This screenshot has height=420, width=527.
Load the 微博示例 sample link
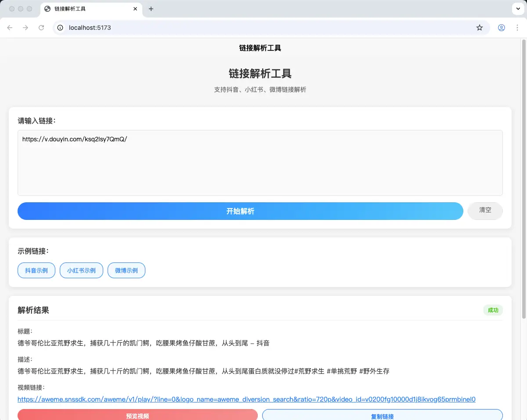pos(126,270)
